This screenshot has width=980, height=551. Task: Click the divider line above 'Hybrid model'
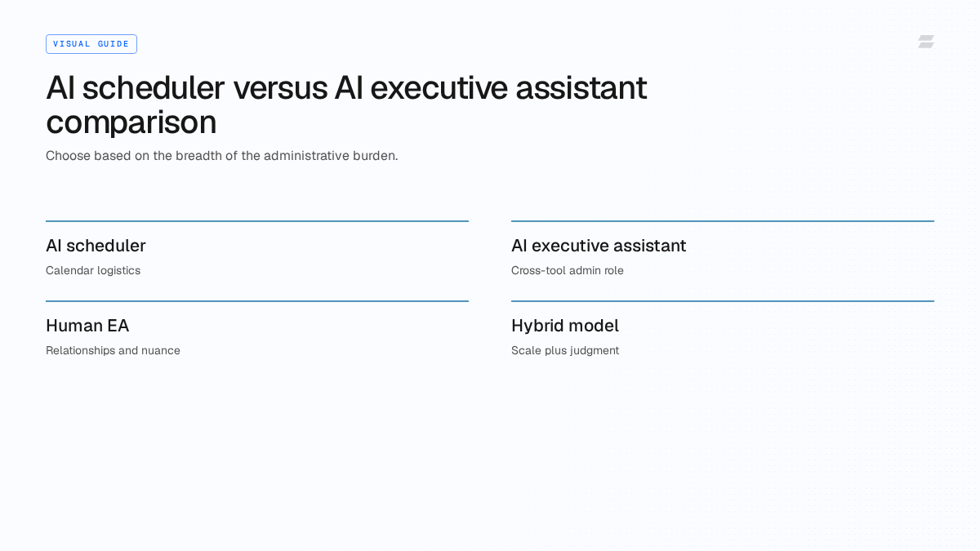tap(723, 301)
